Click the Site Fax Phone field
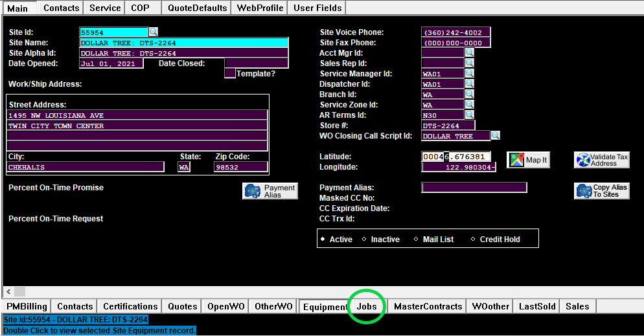Image resolution: width=644 pixels, height=336 pixels. pyautogui.click(x=456, y=43)
